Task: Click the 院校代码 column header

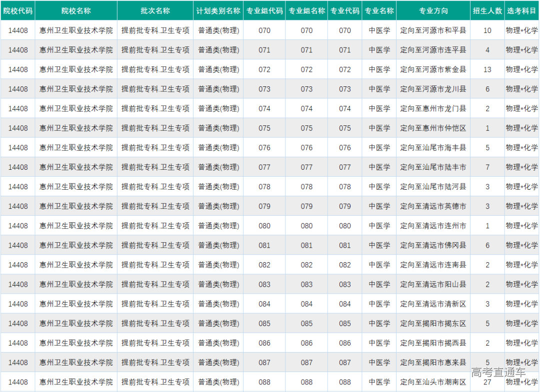Action: pos(18,10)
